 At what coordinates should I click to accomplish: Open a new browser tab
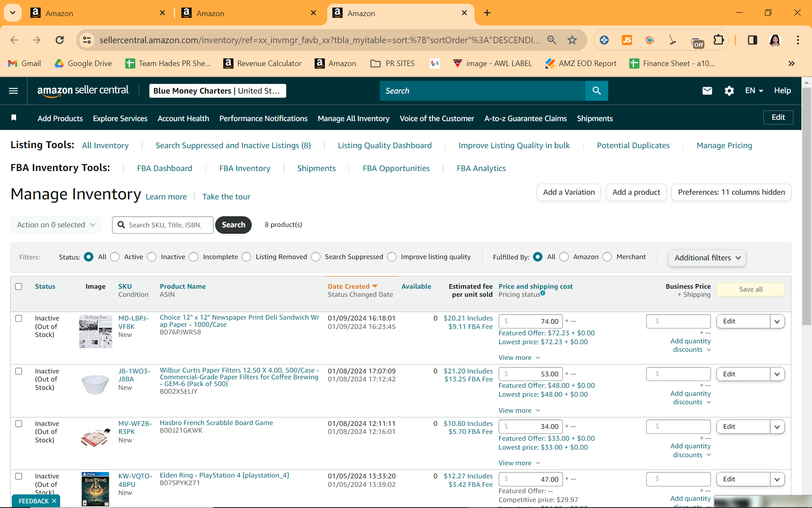tap(487, 13)
